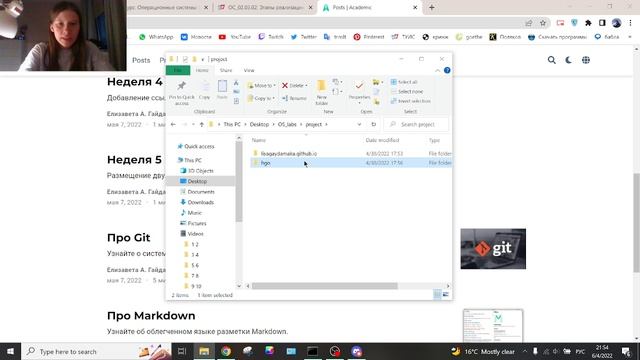Click Rename in the Organize group
This screenshot has width=640, height=360.
[x=294, y=98]
